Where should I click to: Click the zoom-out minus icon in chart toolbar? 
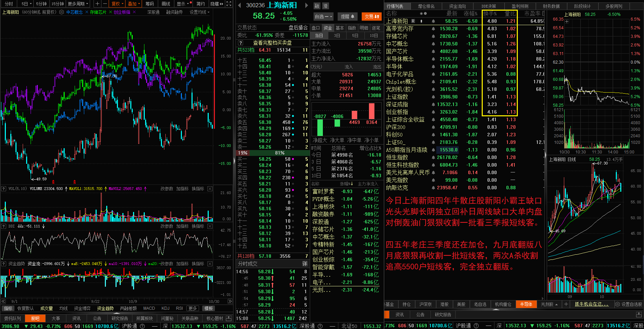pos(105,4)
